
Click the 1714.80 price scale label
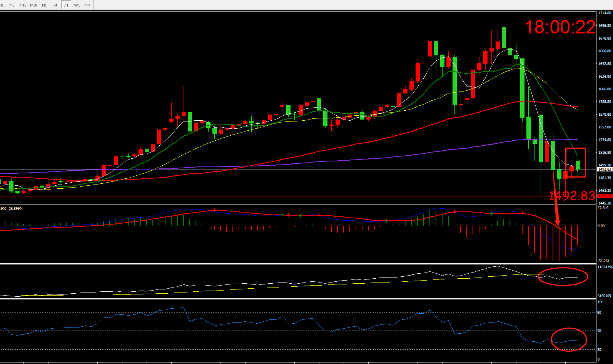pos(605,13)
